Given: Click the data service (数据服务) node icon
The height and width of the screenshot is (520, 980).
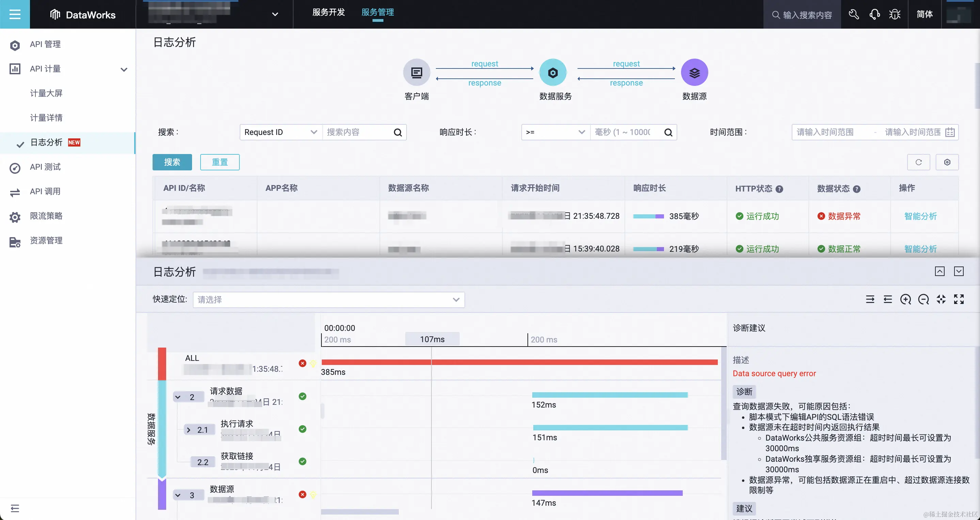Looking at the screenshot, I should [x=553, y=72].
